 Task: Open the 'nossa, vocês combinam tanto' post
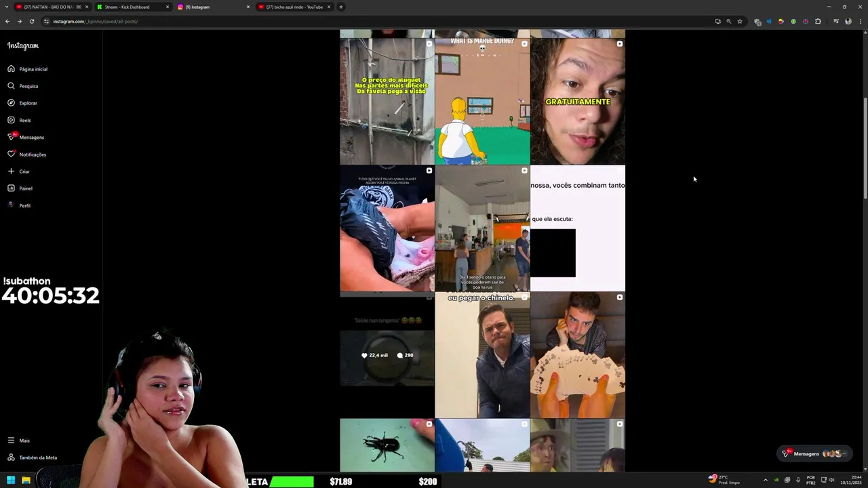[x=578, y=228]
